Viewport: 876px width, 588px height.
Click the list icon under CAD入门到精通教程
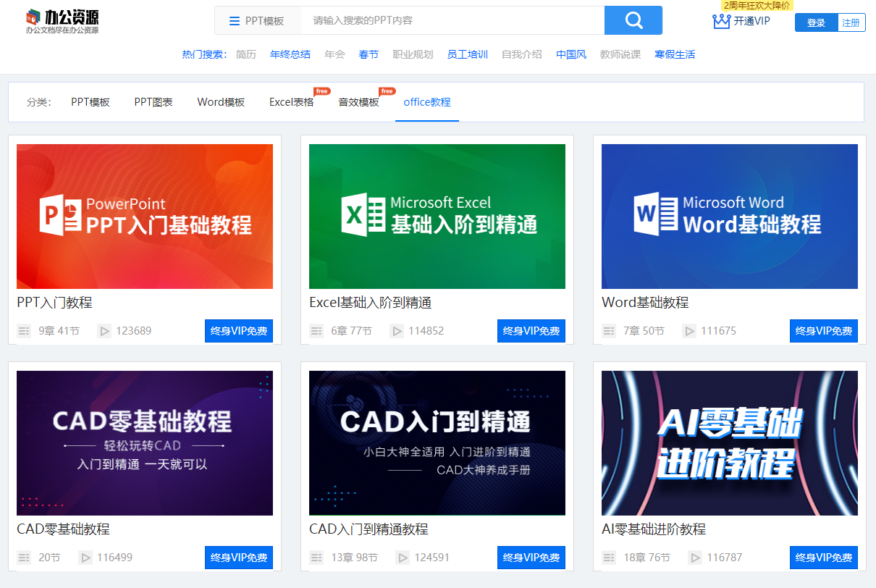click(x=316, y=558)
